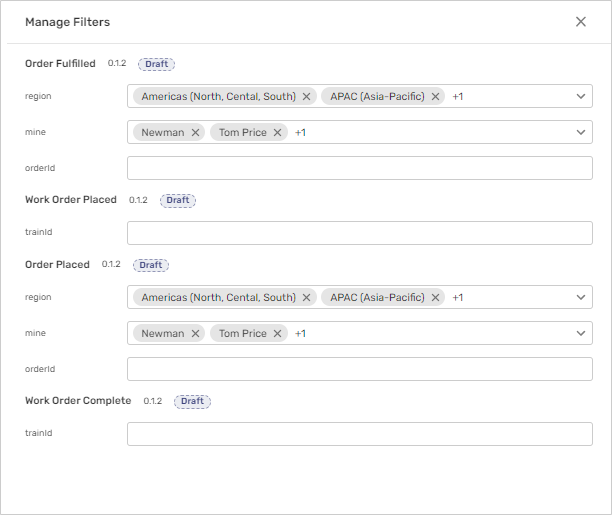Remove Americas chip from Order Fulfilled region

(307, 97)
